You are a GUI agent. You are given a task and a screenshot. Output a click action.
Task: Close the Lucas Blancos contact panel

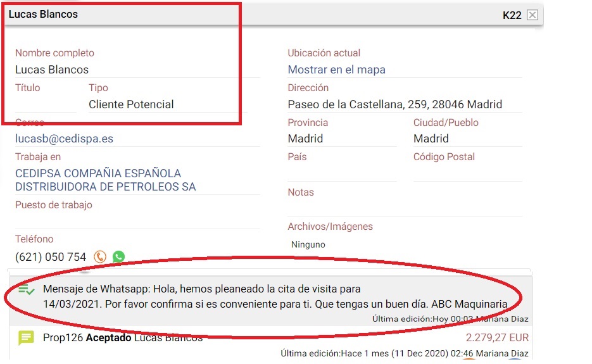pyautogui.click(x=532, y=15)
